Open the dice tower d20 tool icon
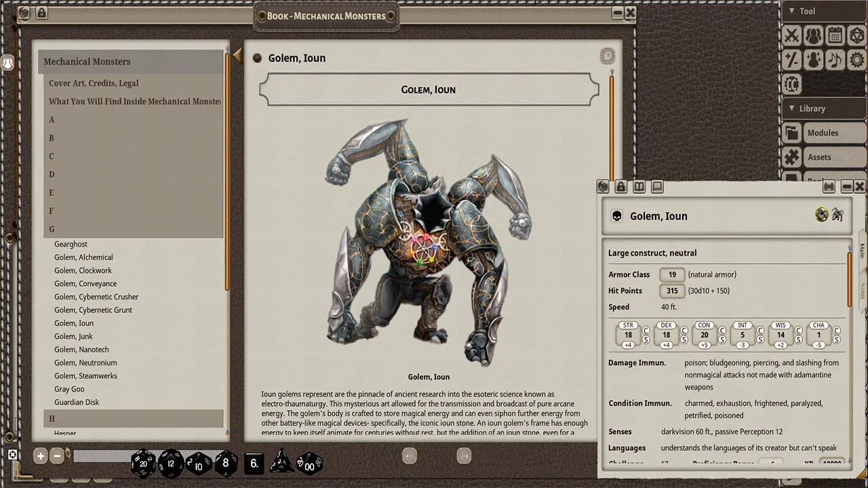The width and height of the screenshot is (868, 488). tap(856, 35)
